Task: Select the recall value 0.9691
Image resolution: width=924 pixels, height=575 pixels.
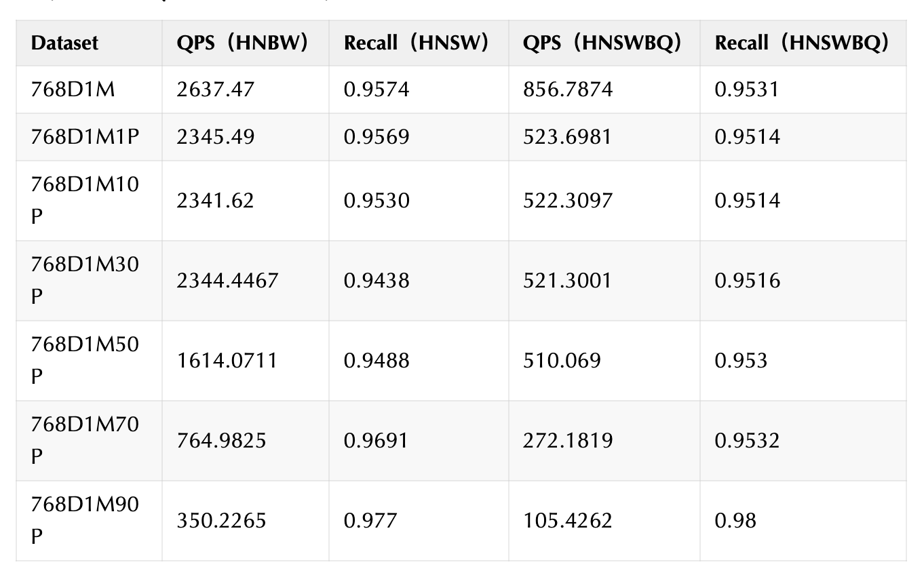Action: coord(377,441)
